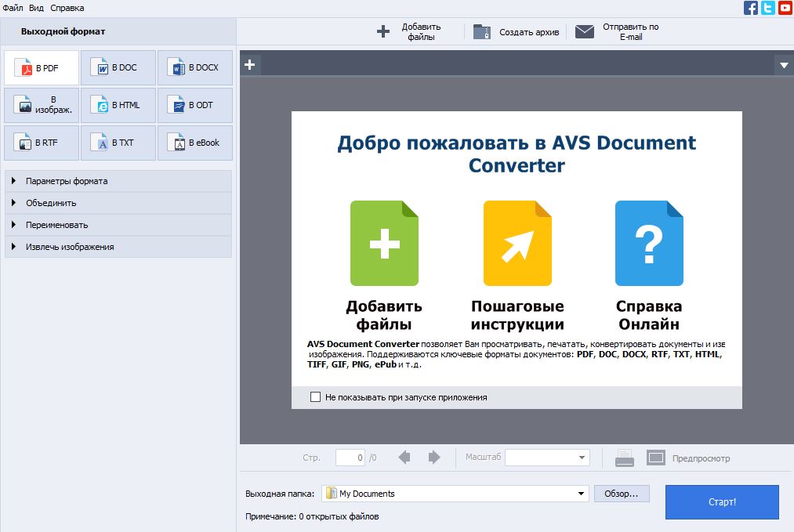The height and width of the screenshot is (532, 794).
Task: Go to previous page arrow
Action: click(x=404, y=458)
